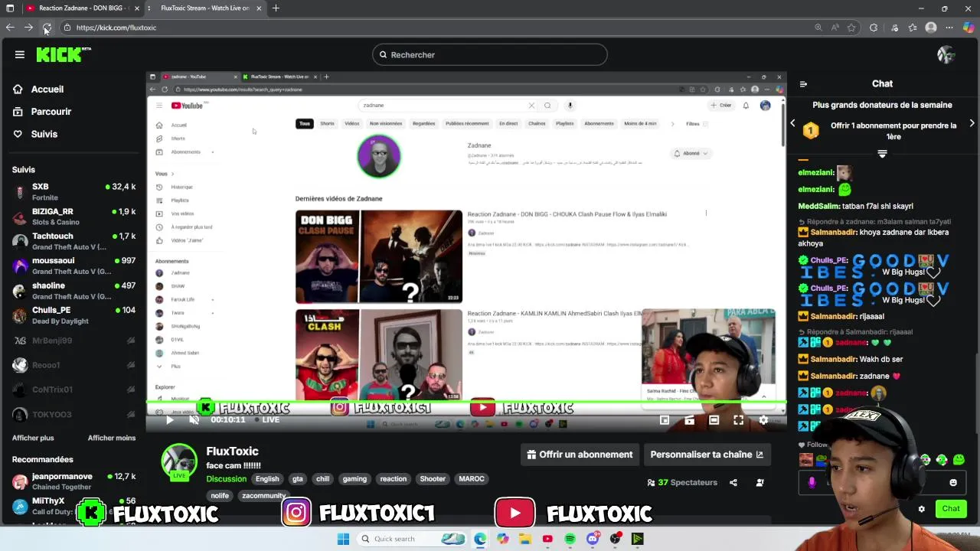Viewport: 980px width, 551px height.
Task: Collapse the chat panel with arrow icon
Action: 802,84
